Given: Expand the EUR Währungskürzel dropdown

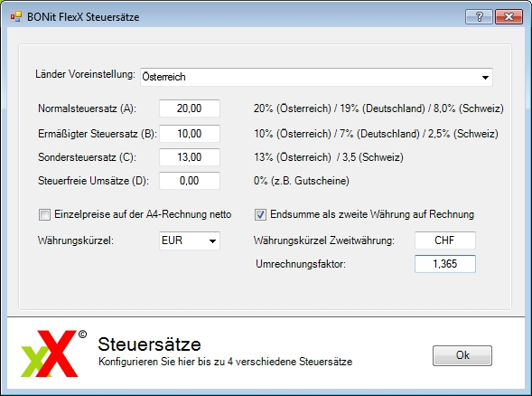Looking at the screenshot, I should pos(213,241).
